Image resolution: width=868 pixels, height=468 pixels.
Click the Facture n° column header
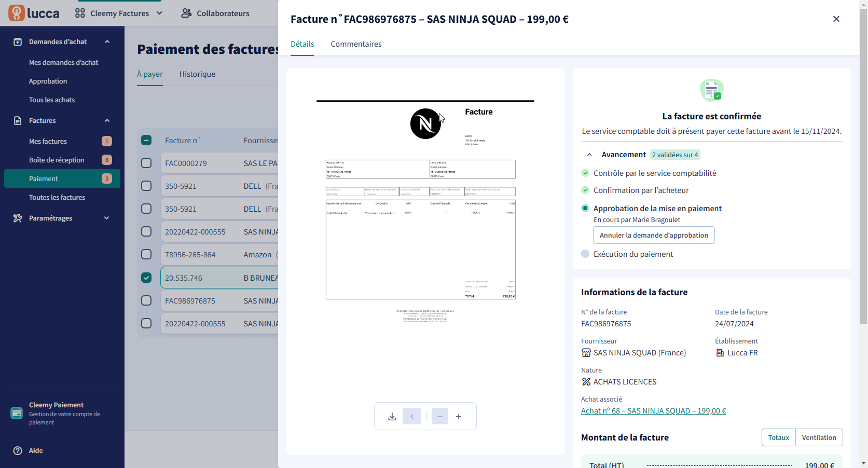[x=183, y=140]
